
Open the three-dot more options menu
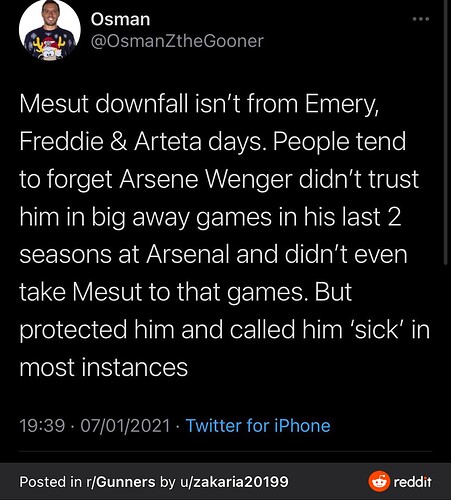(421, 19)
